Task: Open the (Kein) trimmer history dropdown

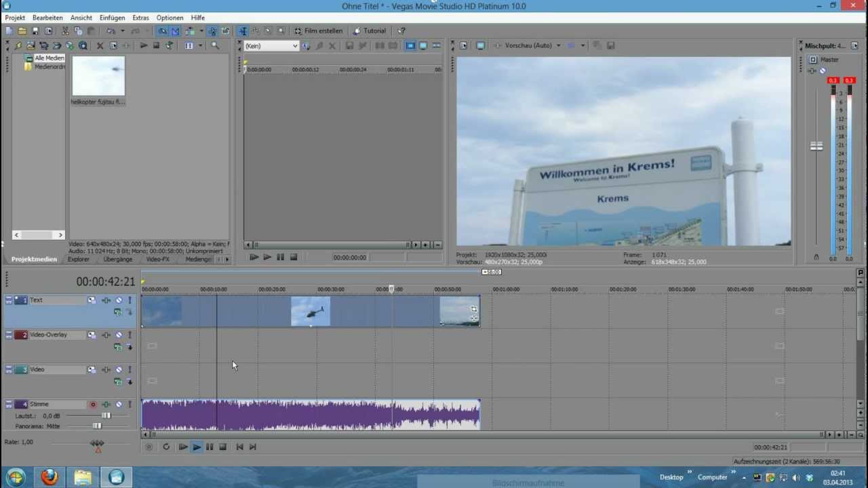Action: [x=294, y=45]
